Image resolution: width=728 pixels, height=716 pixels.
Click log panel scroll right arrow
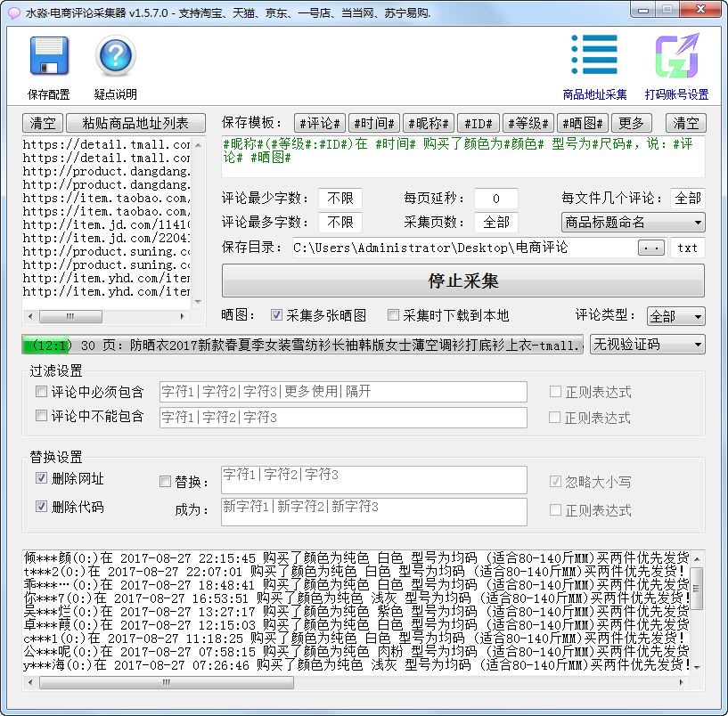tap(681, 682)
